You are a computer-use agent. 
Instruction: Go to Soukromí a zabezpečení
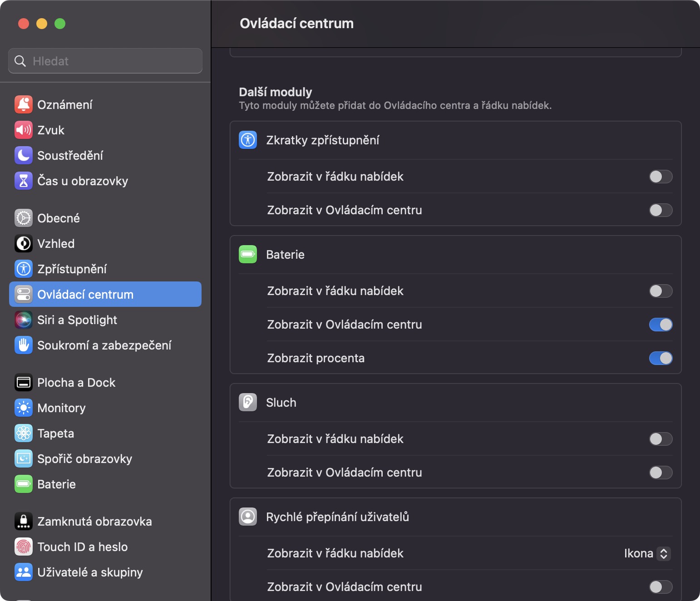(x=104, y=345)
